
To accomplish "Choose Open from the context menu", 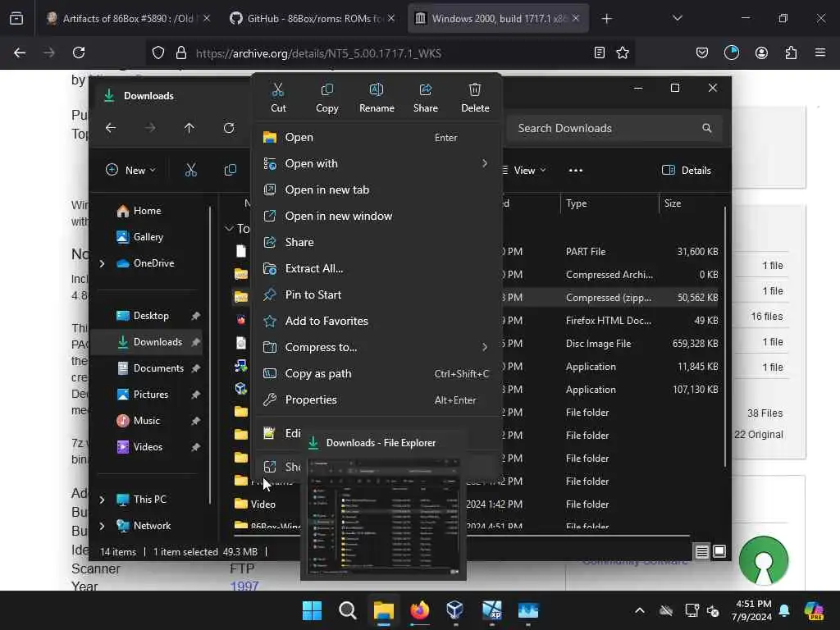I will tap(377, 137).
